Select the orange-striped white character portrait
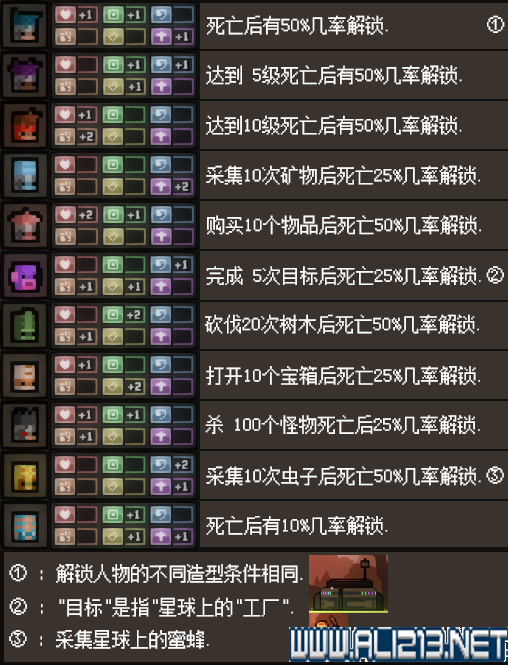508x665 pixels. 25,376
